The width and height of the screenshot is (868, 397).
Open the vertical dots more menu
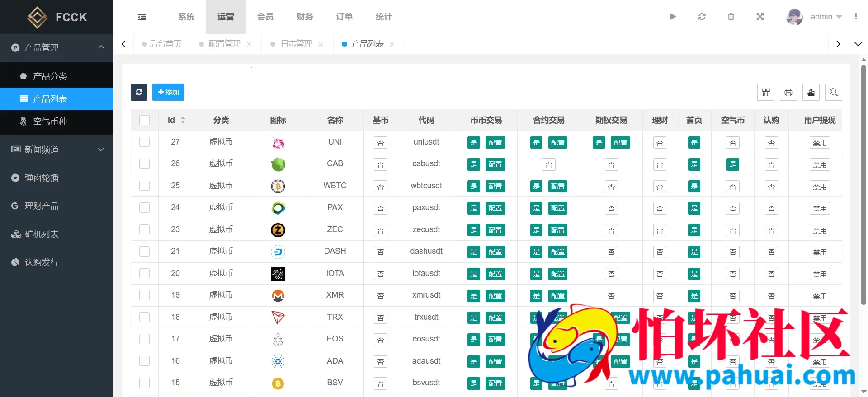click(x=856, y=16)
